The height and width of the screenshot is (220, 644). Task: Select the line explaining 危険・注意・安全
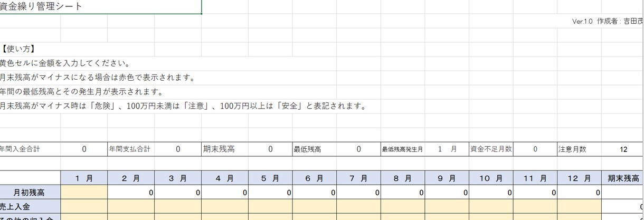coord(183,106)
